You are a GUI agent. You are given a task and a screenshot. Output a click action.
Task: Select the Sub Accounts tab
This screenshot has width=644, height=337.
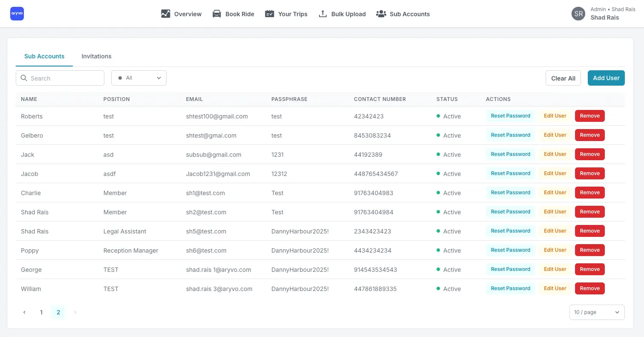pyautogui.click(x=44, y=56)
